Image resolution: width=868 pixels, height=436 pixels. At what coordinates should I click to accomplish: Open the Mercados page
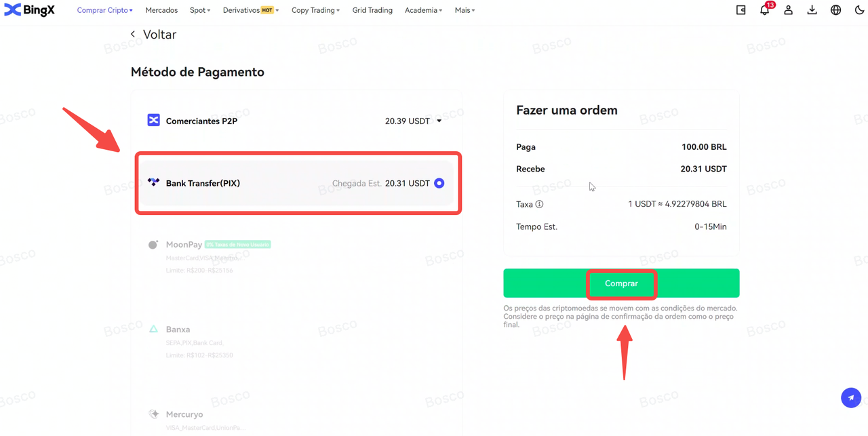[161, 10]
